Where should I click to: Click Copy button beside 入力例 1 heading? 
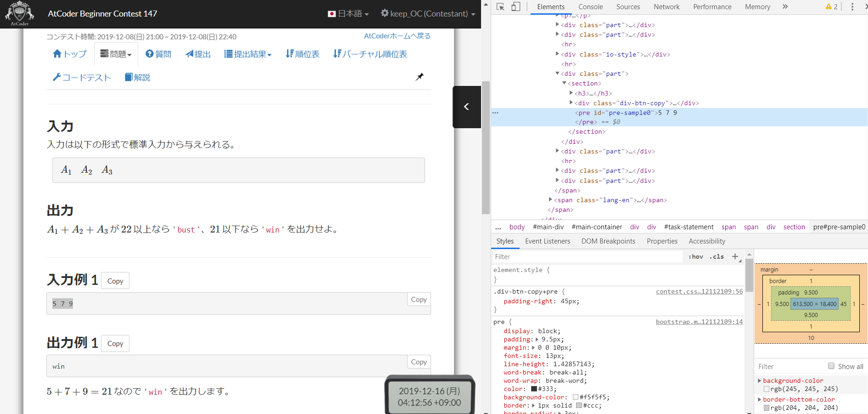115,281
